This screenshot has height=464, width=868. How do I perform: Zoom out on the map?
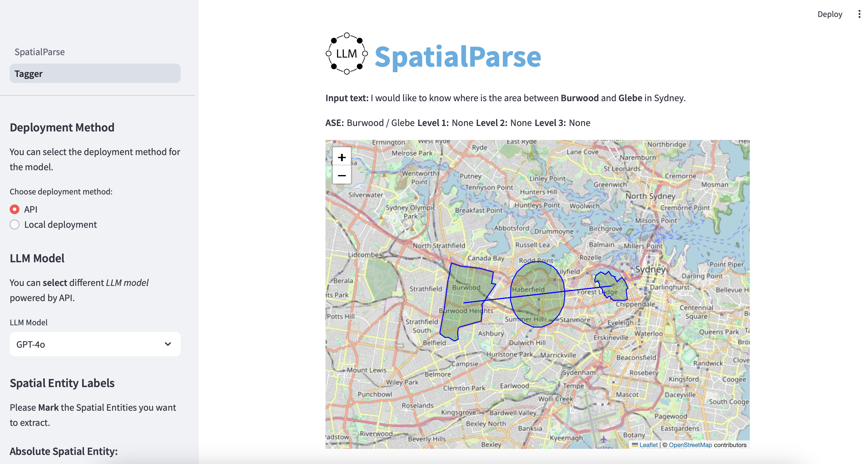(342, 175)
